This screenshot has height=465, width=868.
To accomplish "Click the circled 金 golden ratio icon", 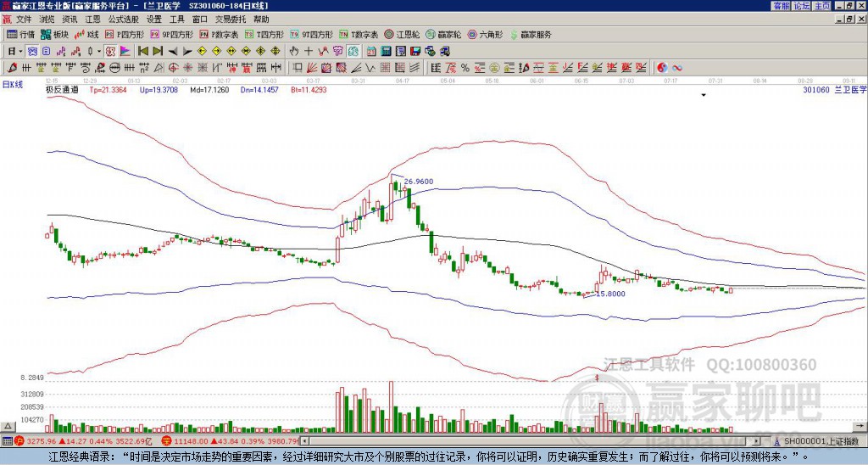I will click(493, 68).
